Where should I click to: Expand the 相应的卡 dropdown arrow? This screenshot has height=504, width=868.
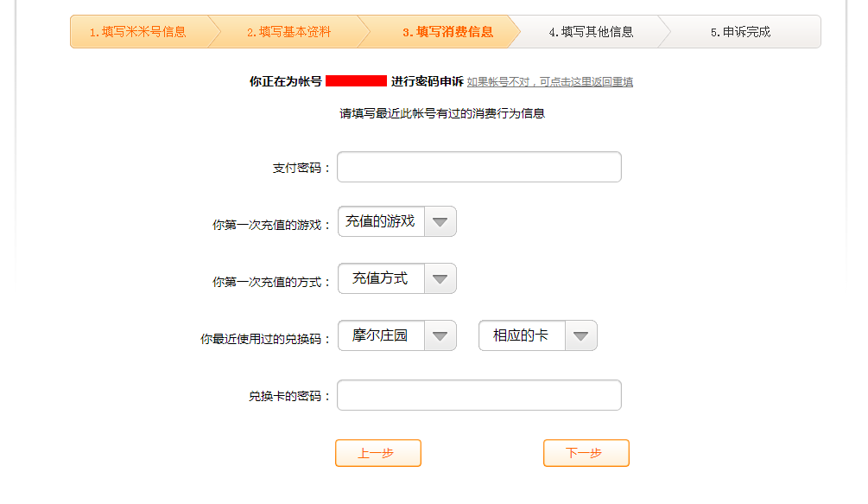580,335
